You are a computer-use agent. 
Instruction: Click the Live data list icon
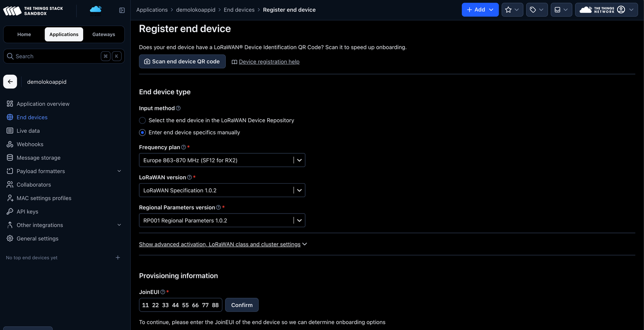coord(10,131)
